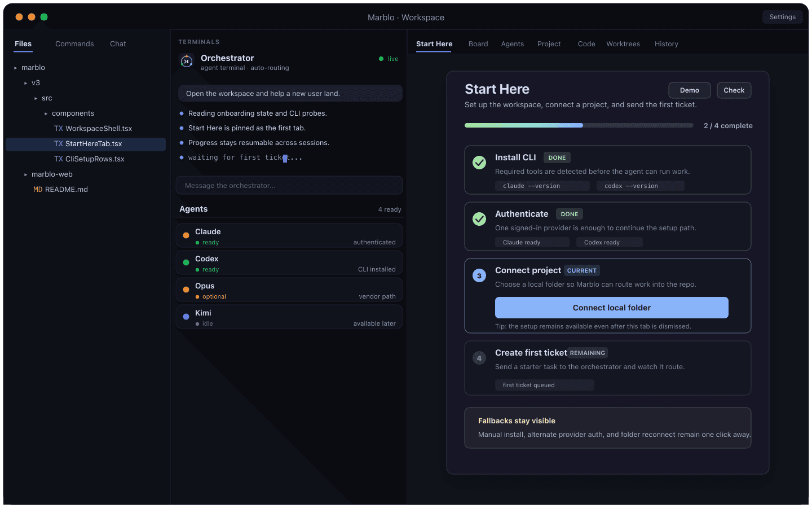
Task: Select the Kimi agent row
Action: pos(289,317)
